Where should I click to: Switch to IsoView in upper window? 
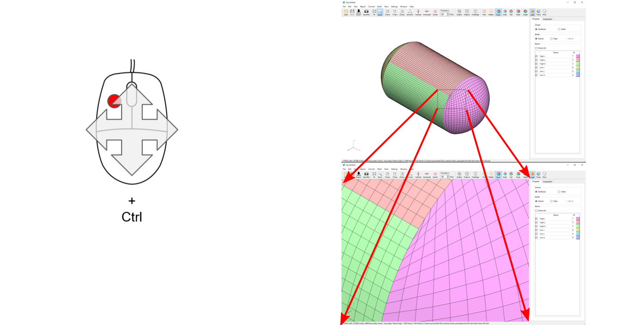[x=410, y=12]
